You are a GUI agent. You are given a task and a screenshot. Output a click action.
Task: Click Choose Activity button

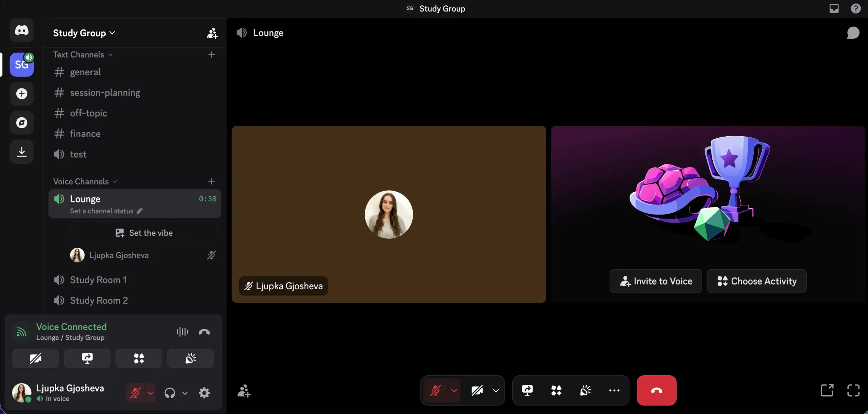tap(756, 281)
